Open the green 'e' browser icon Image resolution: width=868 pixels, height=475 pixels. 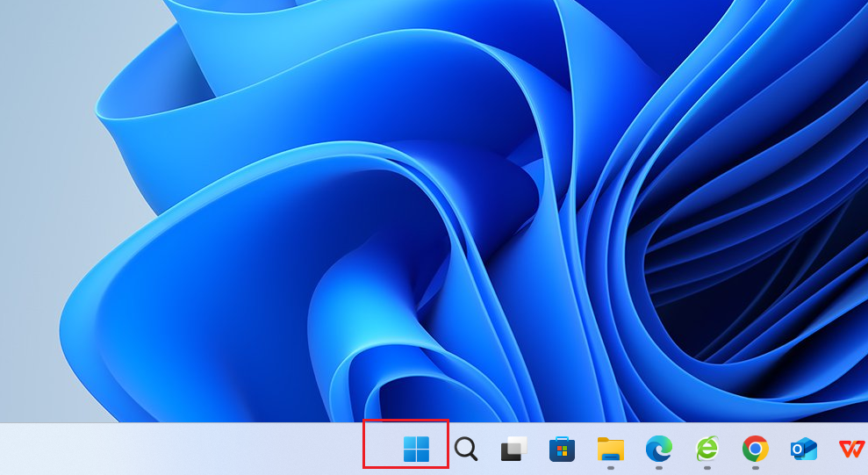click(707, 449)
